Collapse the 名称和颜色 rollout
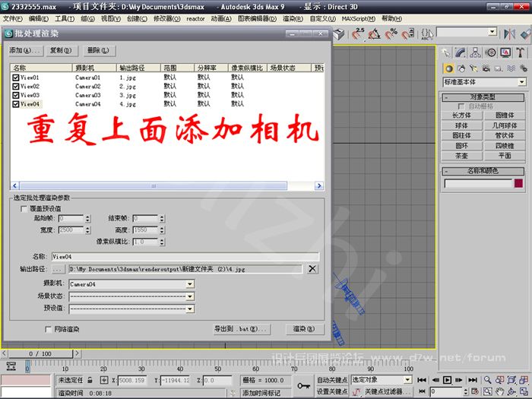Viewport: 532px width, 399px height. click(x=483, y=171)
